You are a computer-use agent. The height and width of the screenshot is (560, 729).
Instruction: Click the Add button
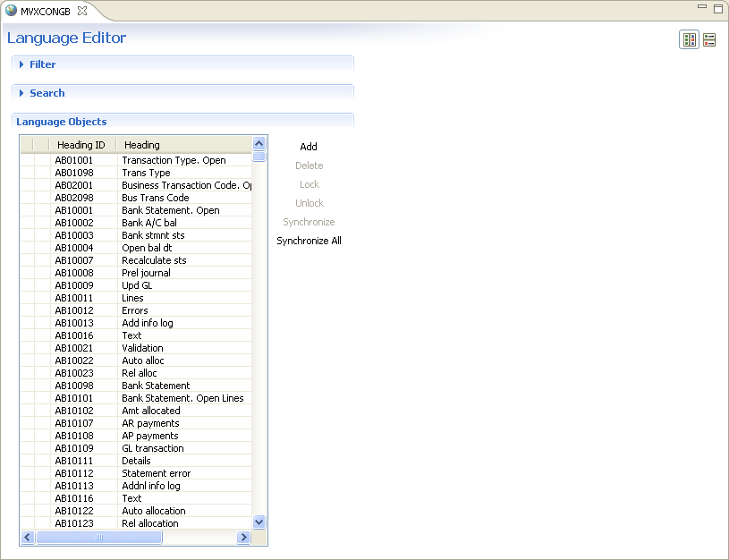(309, 147)
